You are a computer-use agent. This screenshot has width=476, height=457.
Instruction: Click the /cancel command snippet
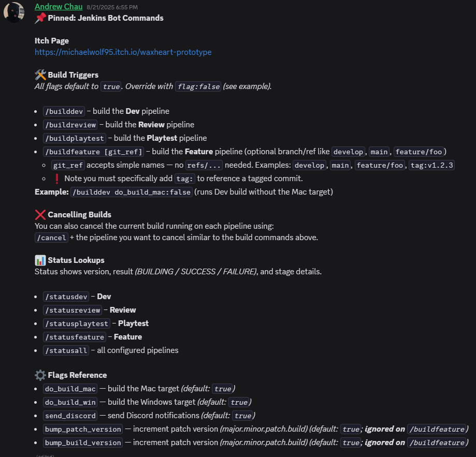click(x=51, y=238)
